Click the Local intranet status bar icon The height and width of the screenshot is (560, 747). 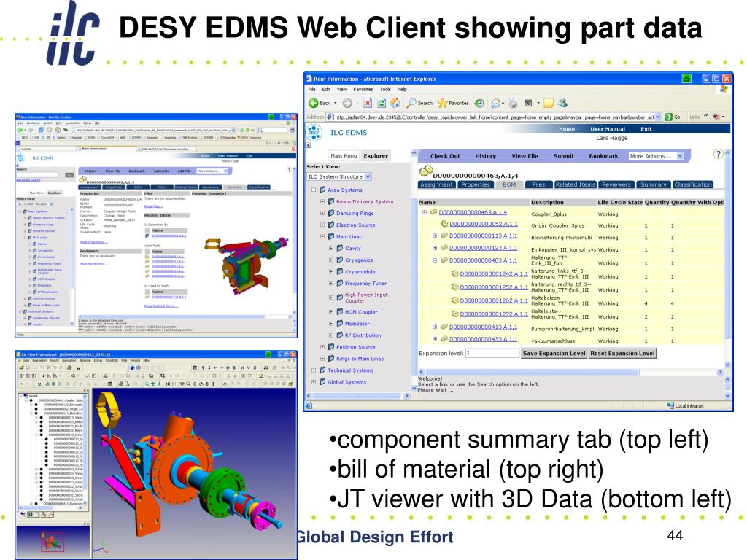tap(671, 405)
